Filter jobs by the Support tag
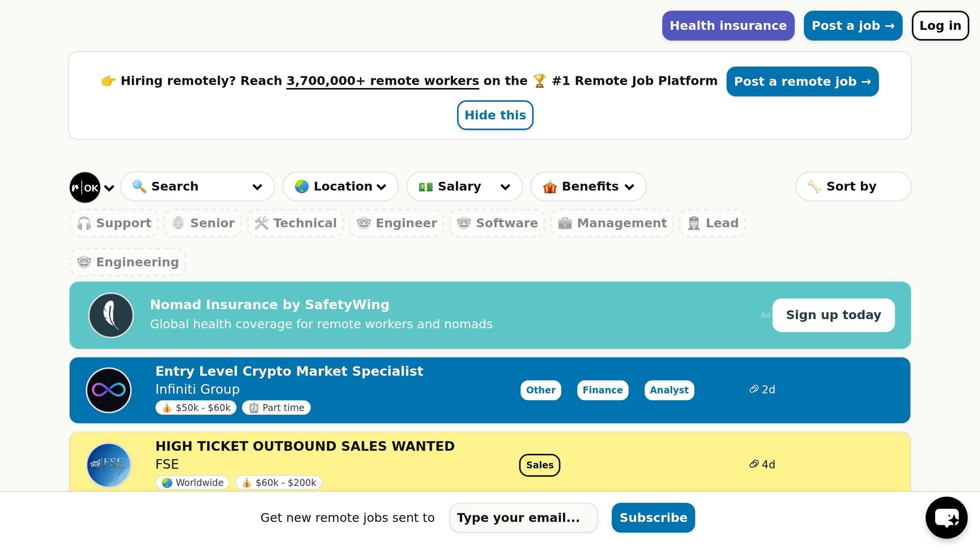This screenshot has height=551, width=980. [x=114, y=223]
